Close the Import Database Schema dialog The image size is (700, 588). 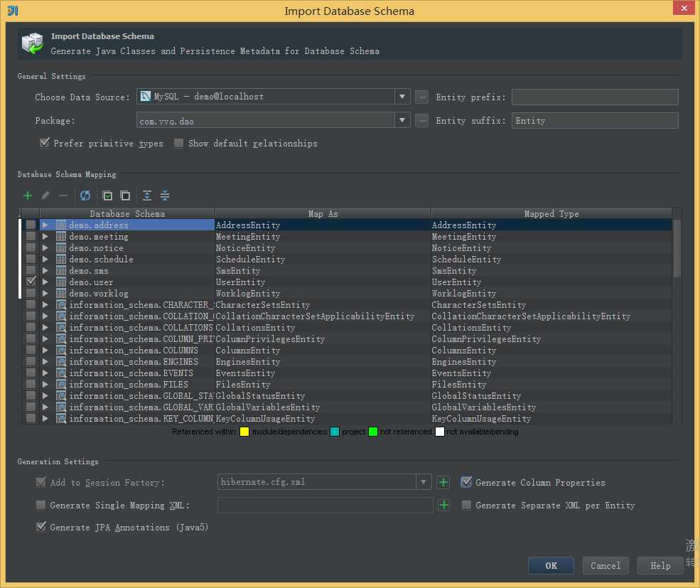(x=684, y=8)
